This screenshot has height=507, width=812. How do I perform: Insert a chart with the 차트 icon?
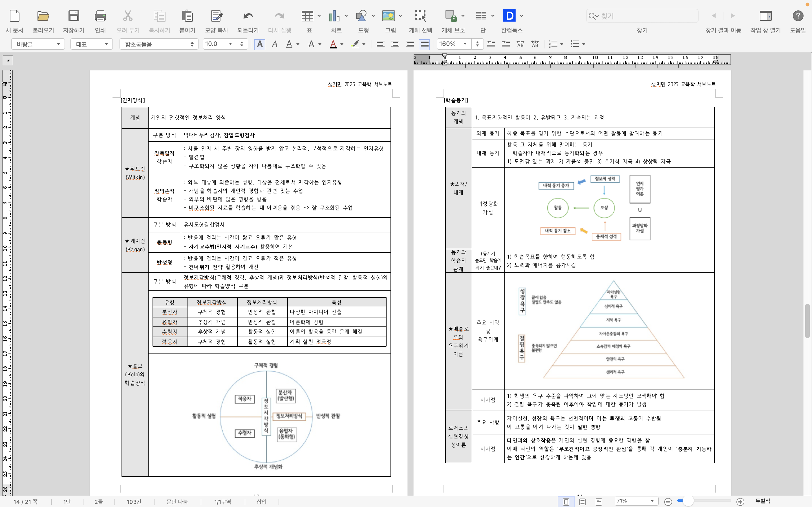pyautogui.click(x=334, y=16)
